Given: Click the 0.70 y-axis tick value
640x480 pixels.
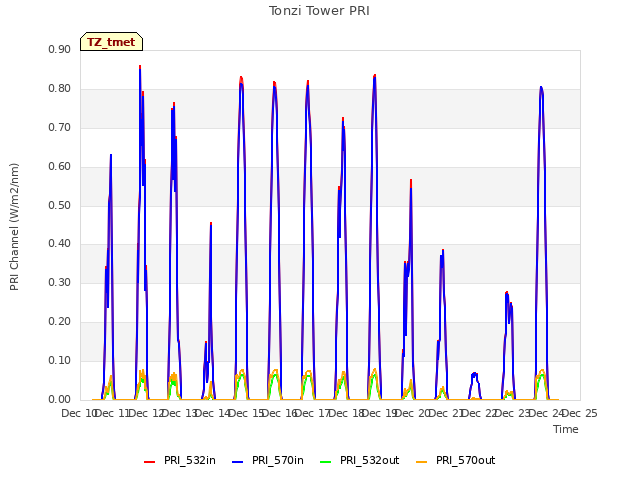Looking at the screenshot, I should [x=59, y=127].
